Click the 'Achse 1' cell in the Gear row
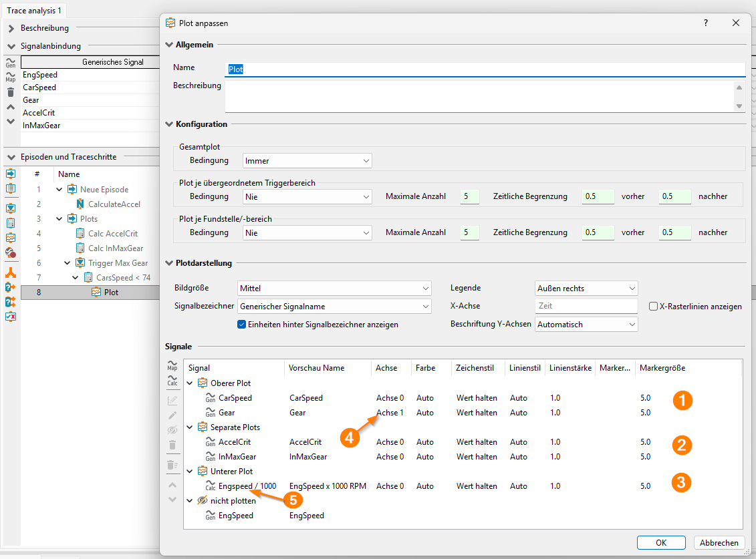 click(390, 413)
